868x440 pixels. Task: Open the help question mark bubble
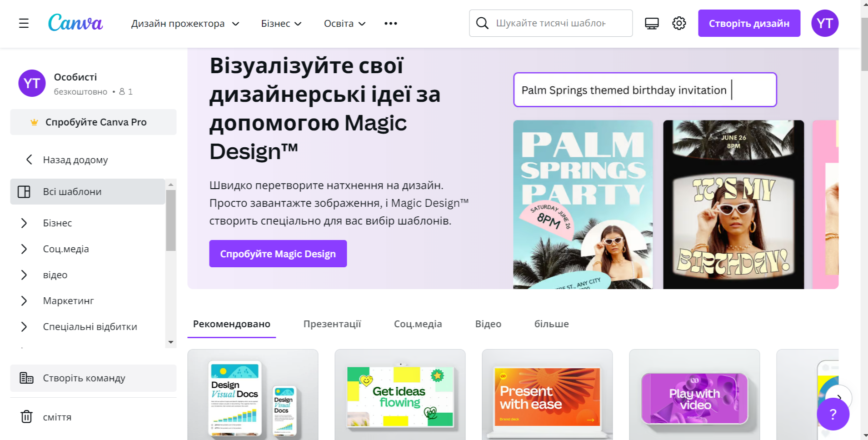pos(833,414)
